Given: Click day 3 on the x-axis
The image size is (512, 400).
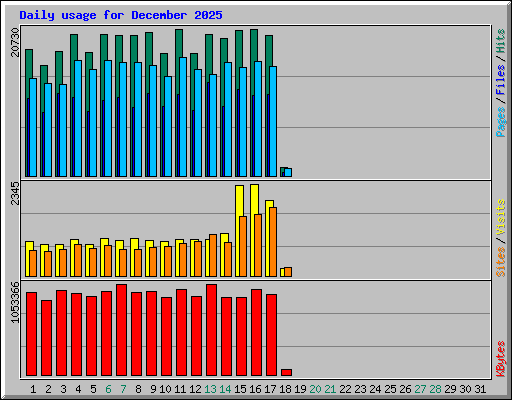Looking at the screenshot, I should 63,389.
